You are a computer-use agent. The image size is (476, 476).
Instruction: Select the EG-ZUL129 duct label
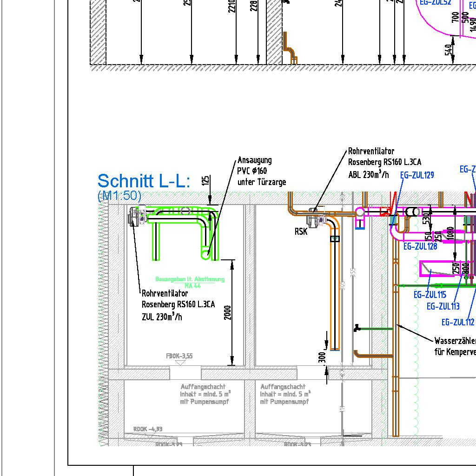pyautogui.click(x=417, y=175)
